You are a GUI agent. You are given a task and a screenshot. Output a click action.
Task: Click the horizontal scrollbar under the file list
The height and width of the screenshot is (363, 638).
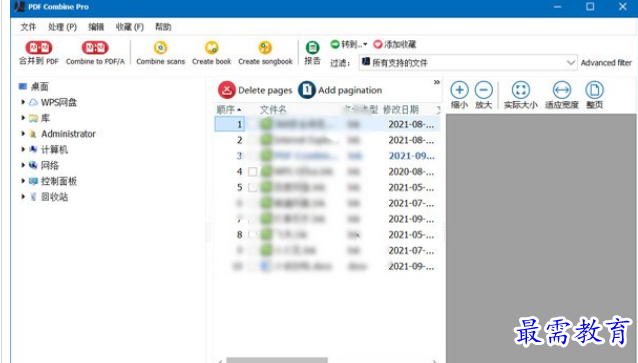(x=277, y=360)
